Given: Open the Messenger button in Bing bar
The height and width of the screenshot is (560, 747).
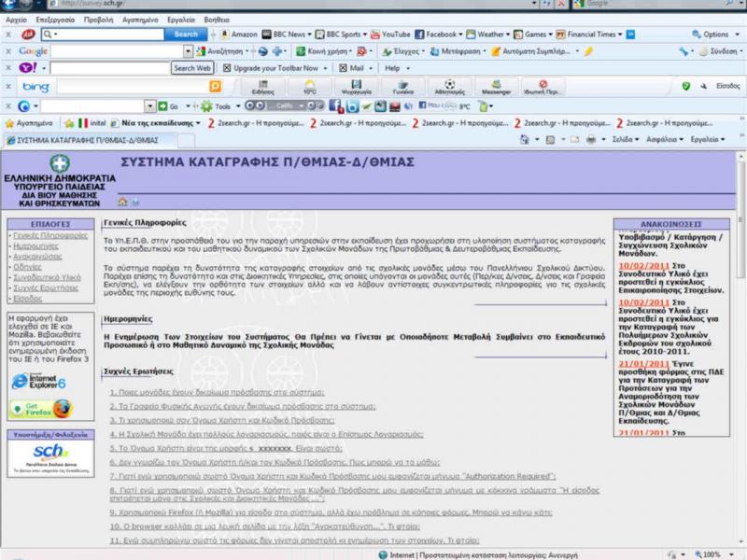Looking at the screenshot, I should (x=496, y=87).
